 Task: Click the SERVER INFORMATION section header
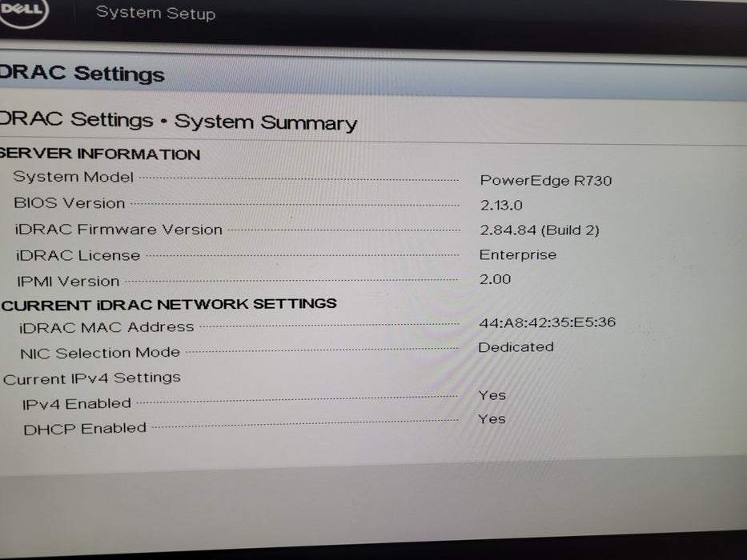pyautogui.click(x=99, y=154)
